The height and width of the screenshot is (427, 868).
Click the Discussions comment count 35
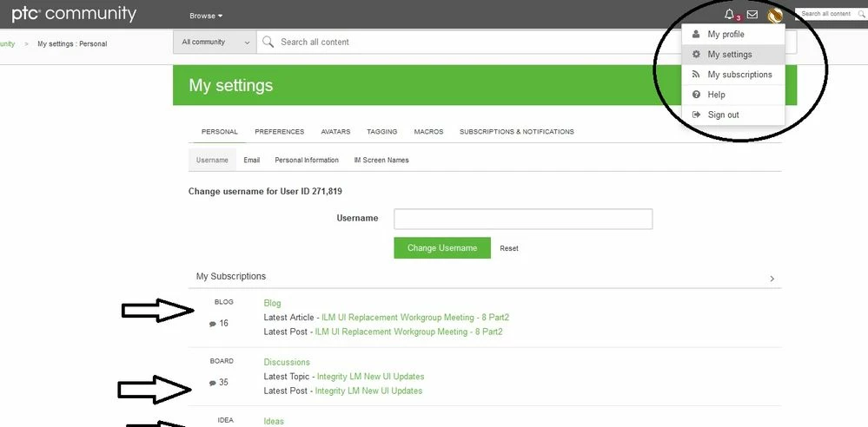click(219, 383)
